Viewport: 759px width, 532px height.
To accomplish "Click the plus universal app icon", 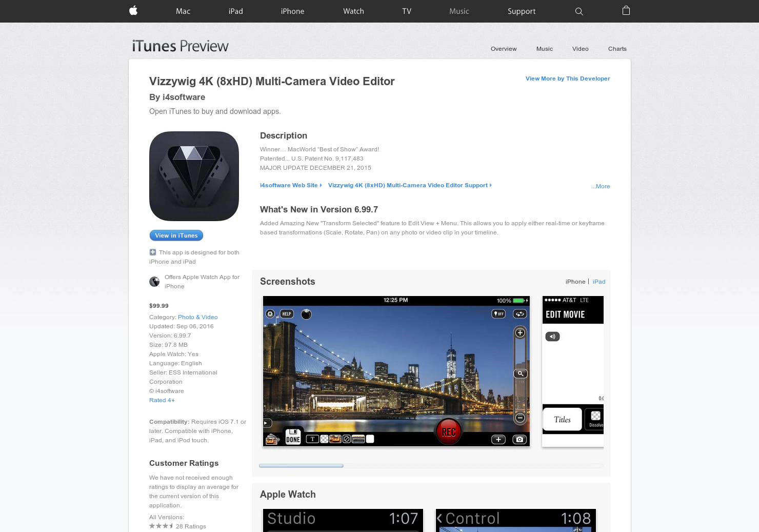I will (x=153, y=252).
